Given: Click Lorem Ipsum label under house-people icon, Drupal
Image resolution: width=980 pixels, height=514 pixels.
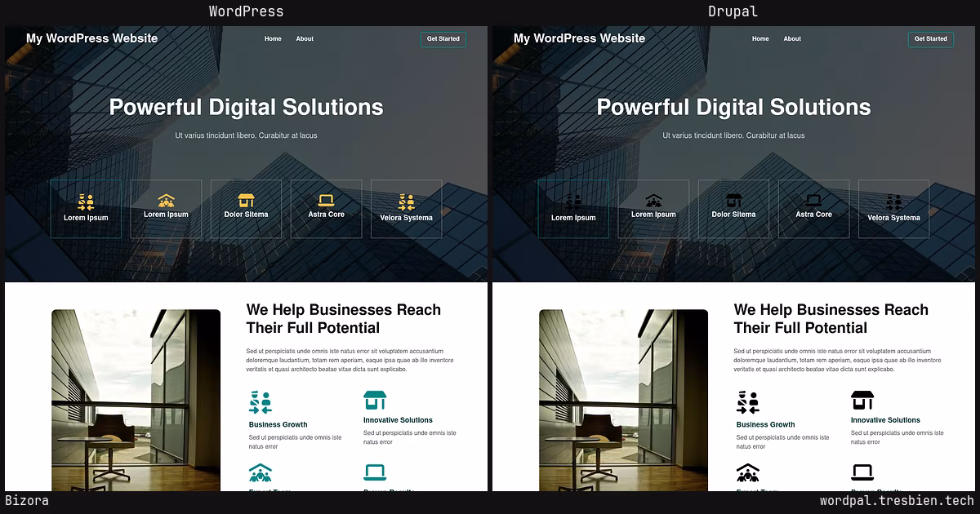Looking at the screenshot, I should pyautogui.click(x=653, y=215).
